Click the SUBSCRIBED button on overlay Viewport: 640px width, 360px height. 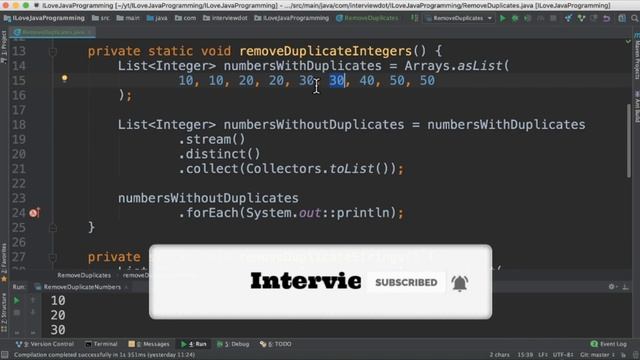406,282
